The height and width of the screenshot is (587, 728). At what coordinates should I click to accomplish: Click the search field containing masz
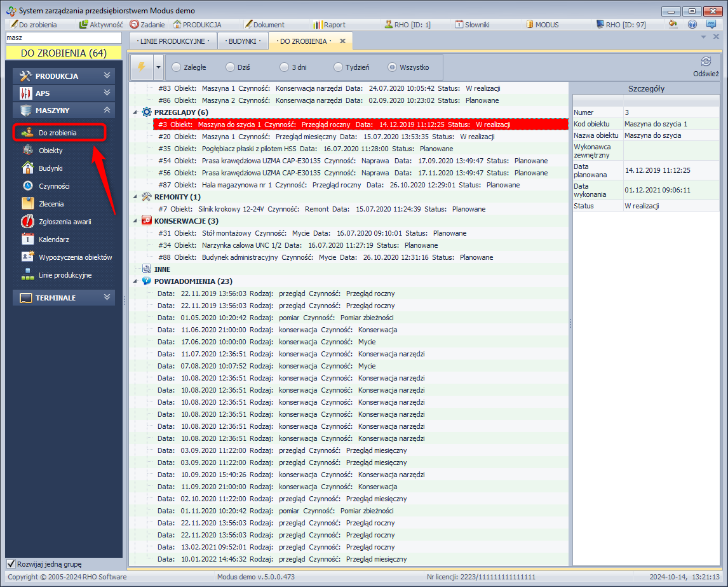[62, 38]
